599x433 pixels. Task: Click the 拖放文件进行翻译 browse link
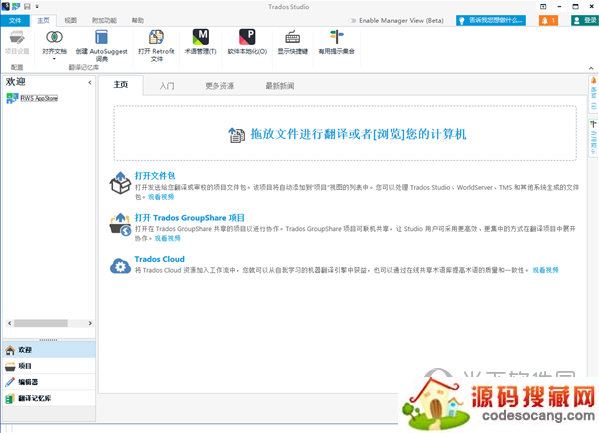[x=358, y=134]
